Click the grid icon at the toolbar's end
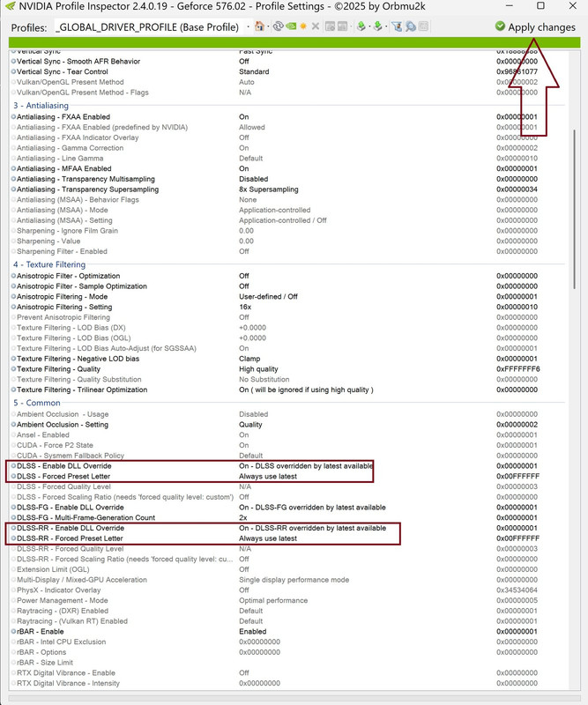 pos(423,26)
